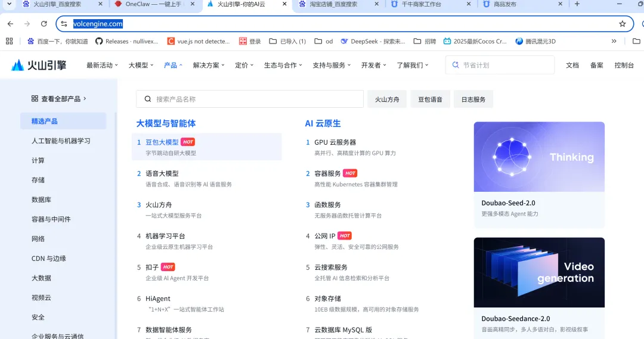644x339 pixels.
Task: Select 数据库 category in sidebar
Action: [x=41, y=200]
